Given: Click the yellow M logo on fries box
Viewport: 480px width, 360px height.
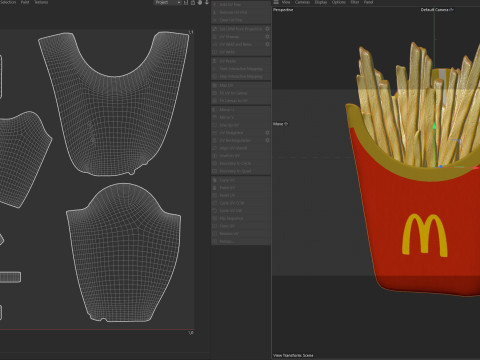Looking at the screenshot, I should click(x=424, y=235).
